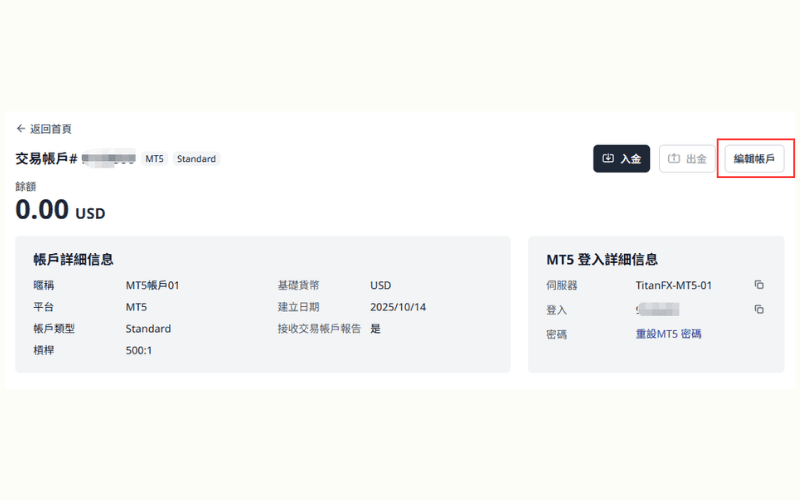This screenshot has height=500, width=800.
Task: Click the back arrow icon
Action: [21, 129]
